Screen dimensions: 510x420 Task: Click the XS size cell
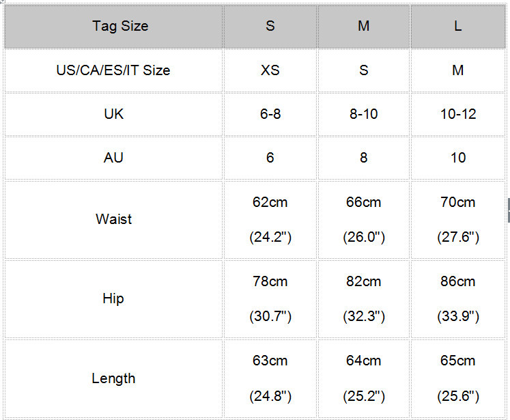tap(270, 70)
